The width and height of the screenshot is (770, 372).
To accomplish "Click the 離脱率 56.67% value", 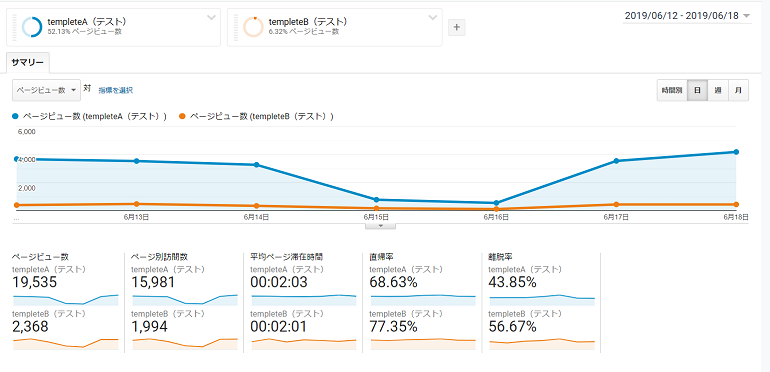I will point(513,326).
